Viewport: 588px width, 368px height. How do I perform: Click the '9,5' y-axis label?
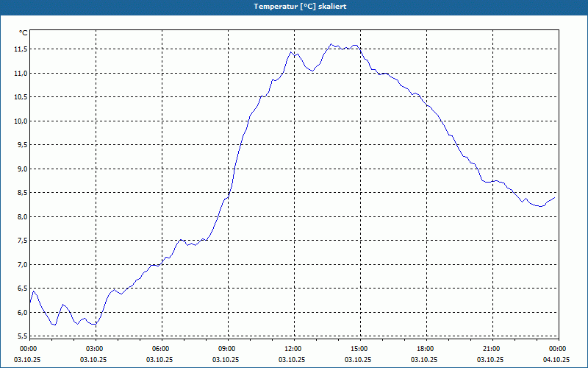coord(23,145)
